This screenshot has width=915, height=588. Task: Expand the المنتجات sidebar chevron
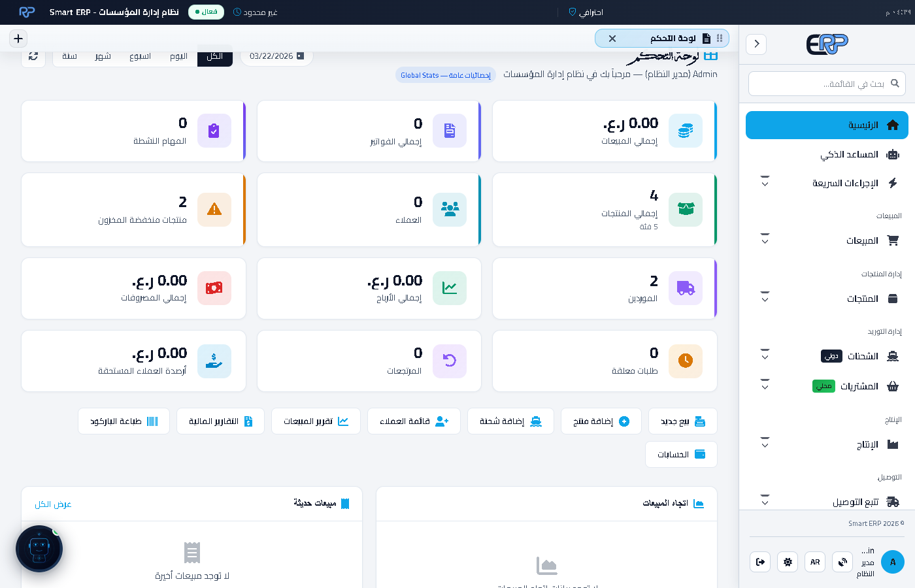[765, 299]
